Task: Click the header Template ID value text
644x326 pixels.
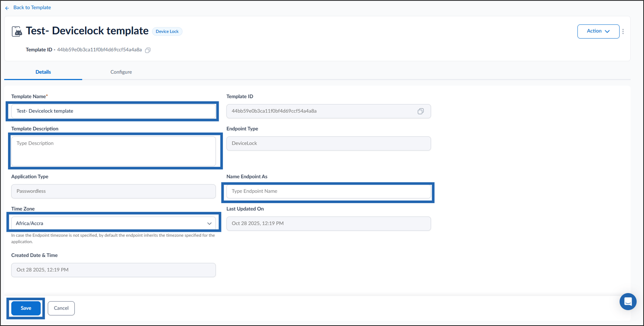Action: [x=99, y=50]
